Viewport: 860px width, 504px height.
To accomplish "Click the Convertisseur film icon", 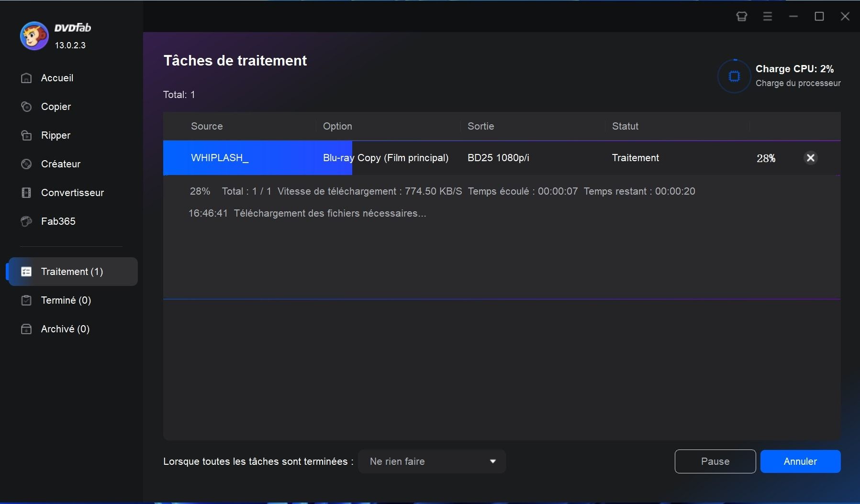I will pos(26,193).
